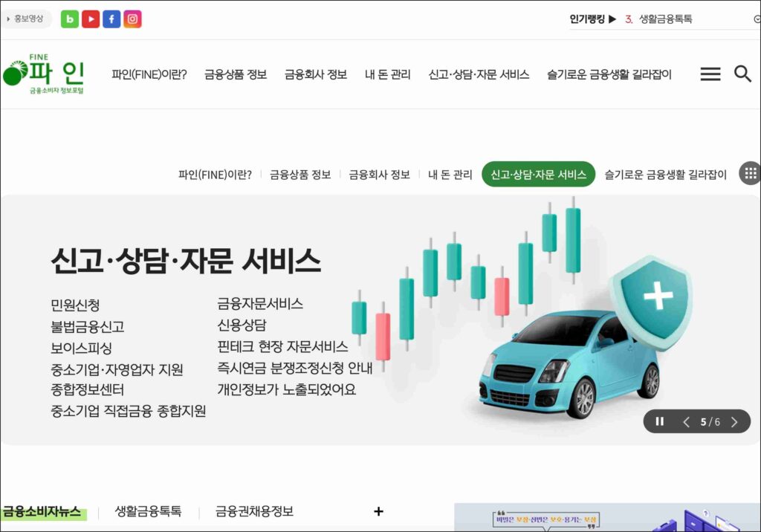Advance to the next banner slide
This screenshot has height=532, width=761.
[x=734, y=422]
